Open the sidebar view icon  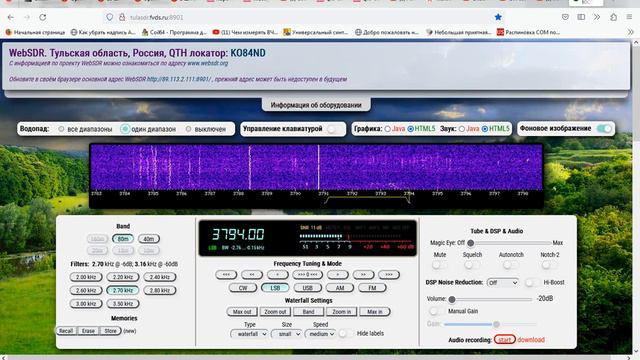click(x=581, y=17)
